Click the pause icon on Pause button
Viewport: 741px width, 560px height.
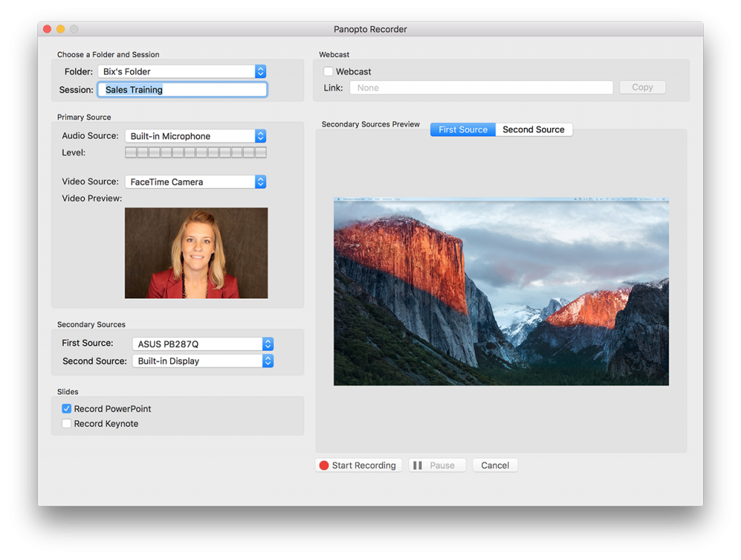pos(418,465)
